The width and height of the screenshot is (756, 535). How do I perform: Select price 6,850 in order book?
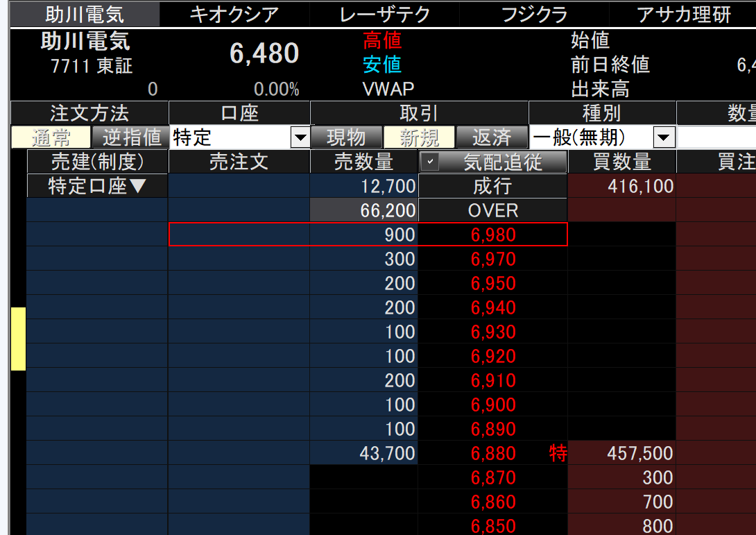tap(493, 525)
